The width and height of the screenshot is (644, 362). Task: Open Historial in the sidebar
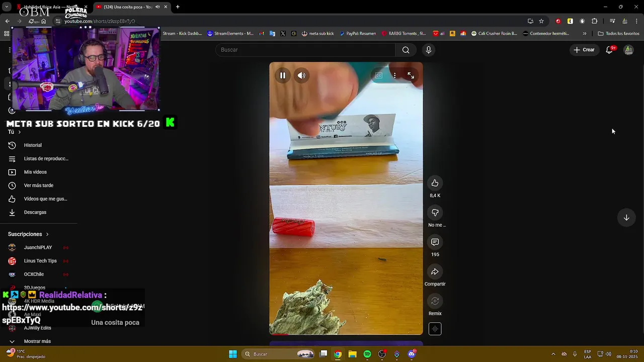(33, 145)
